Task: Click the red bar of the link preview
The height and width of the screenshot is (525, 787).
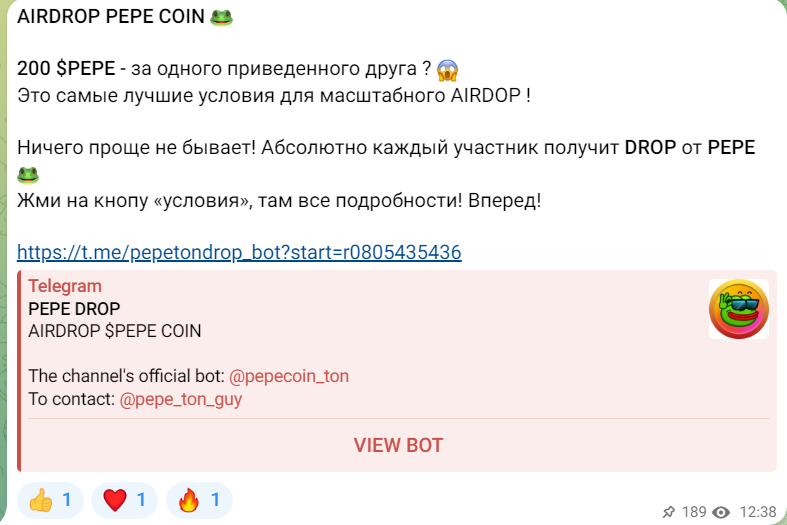Action: click(19, 371)
